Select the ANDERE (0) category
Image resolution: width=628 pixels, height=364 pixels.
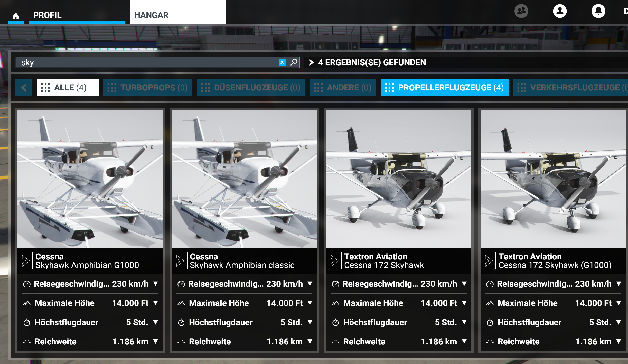tap(343, 88)
